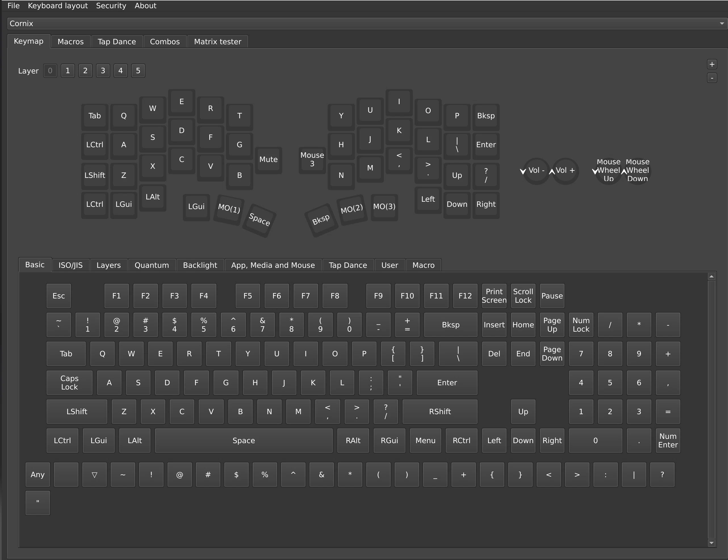Click the blank empty keycode next to Any
Image resolution: width=728 pixels, height=560 pixels.
coord(66,475)
